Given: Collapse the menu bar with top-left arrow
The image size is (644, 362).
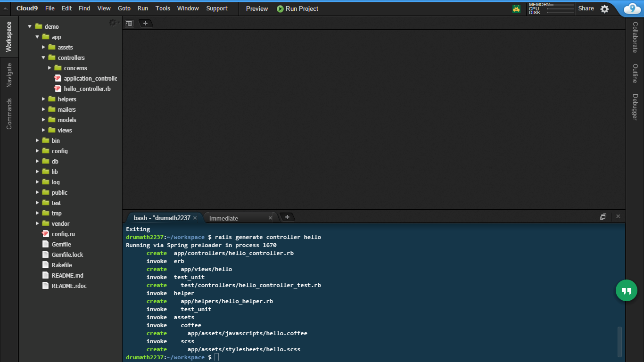Looking at the screenshot, I should point(5,8).
